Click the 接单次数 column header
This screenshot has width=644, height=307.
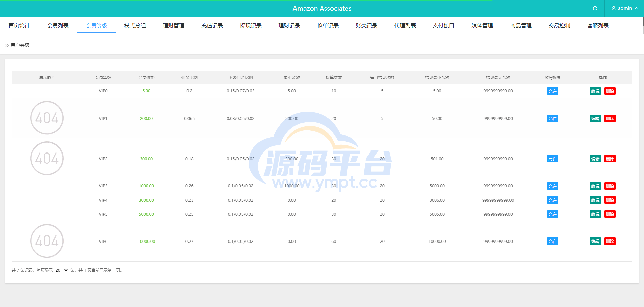pos(334,78)
